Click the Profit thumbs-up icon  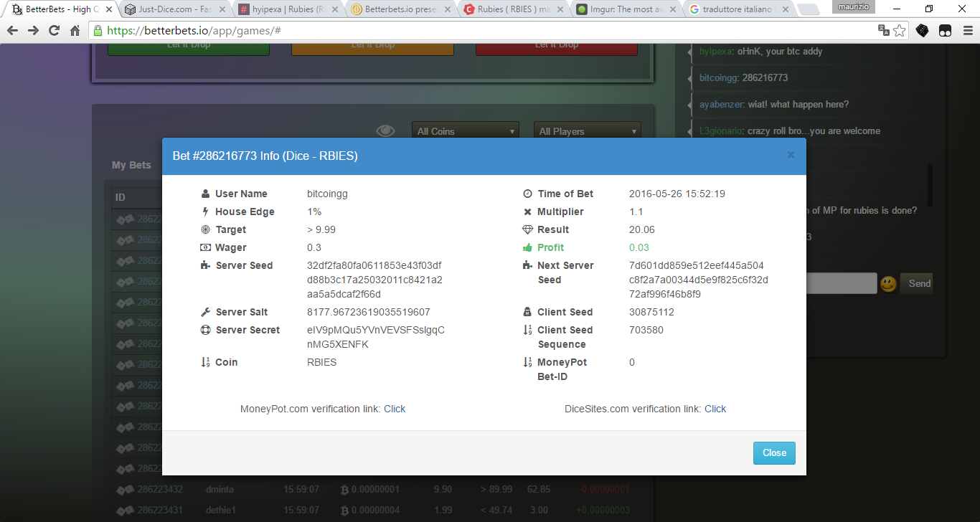pyautogui.click(x=528, y=247)
